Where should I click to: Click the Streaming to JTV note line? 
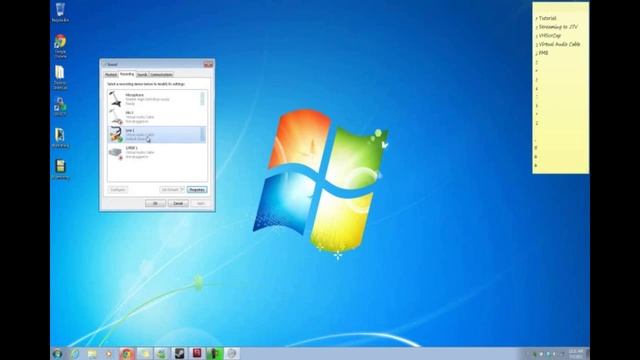tap(558, 27)
